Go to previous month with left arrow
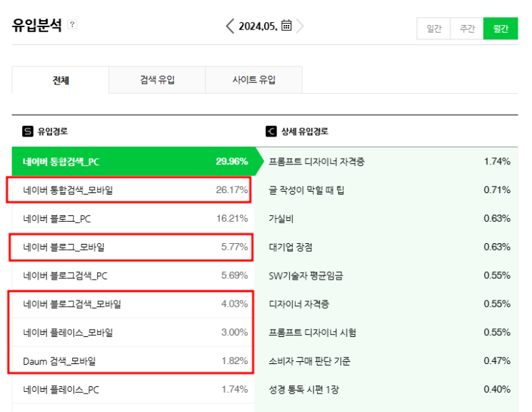Screen dimensions: 532x412 [x=230, y=26]
